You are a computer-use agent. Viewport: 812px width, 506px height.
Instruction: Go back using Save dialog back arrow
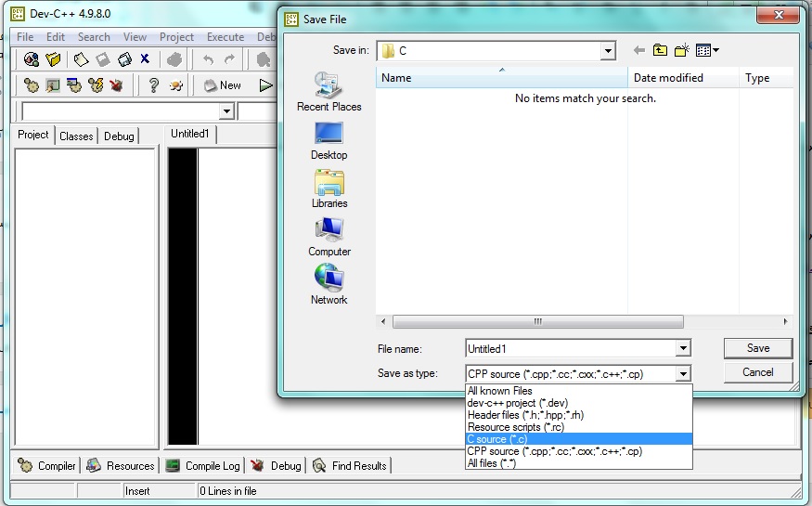639,50
